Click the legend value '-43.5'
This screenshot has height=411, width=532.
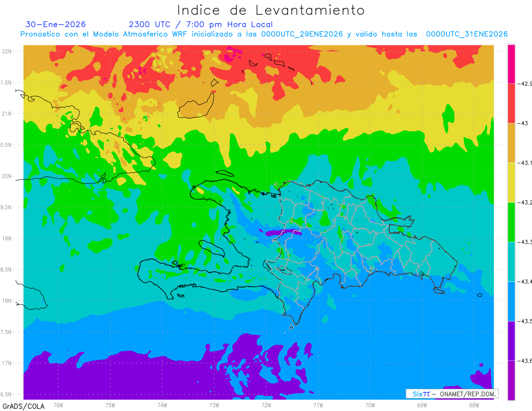tap(524, 321)
